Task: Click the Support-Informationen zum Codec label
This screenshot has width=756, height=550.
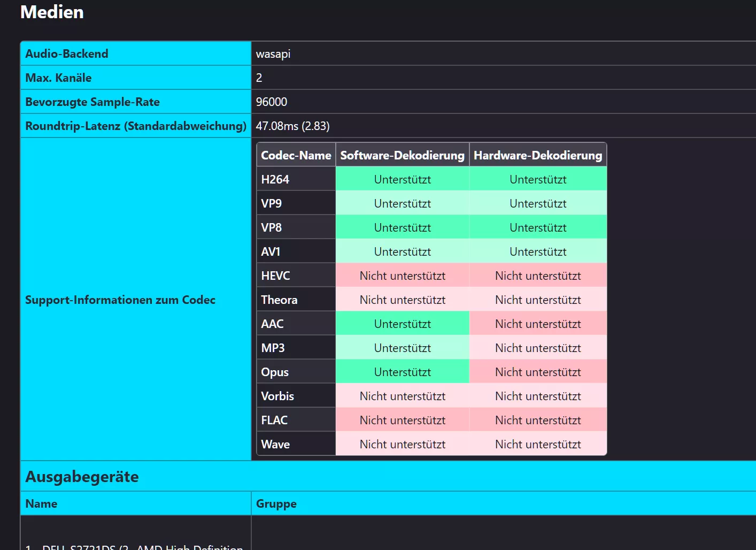Action: 120,300
